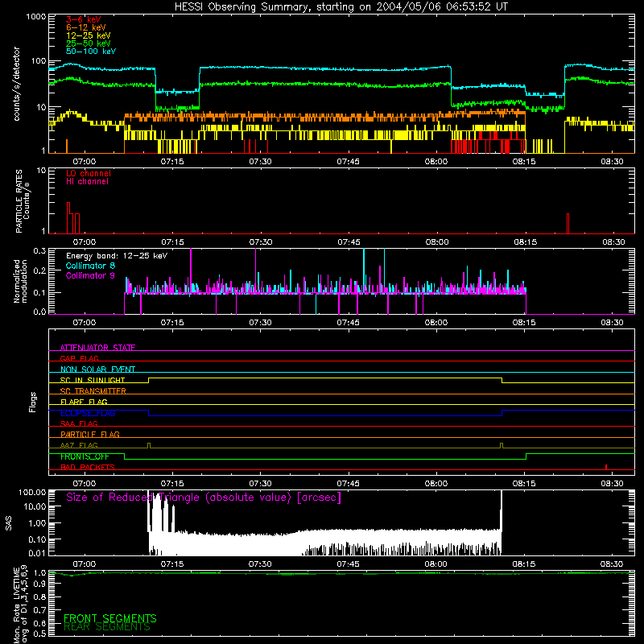Click the vertical Flags axis label
The height and width of the screenshot is (644, 644).
coord(33,402)
